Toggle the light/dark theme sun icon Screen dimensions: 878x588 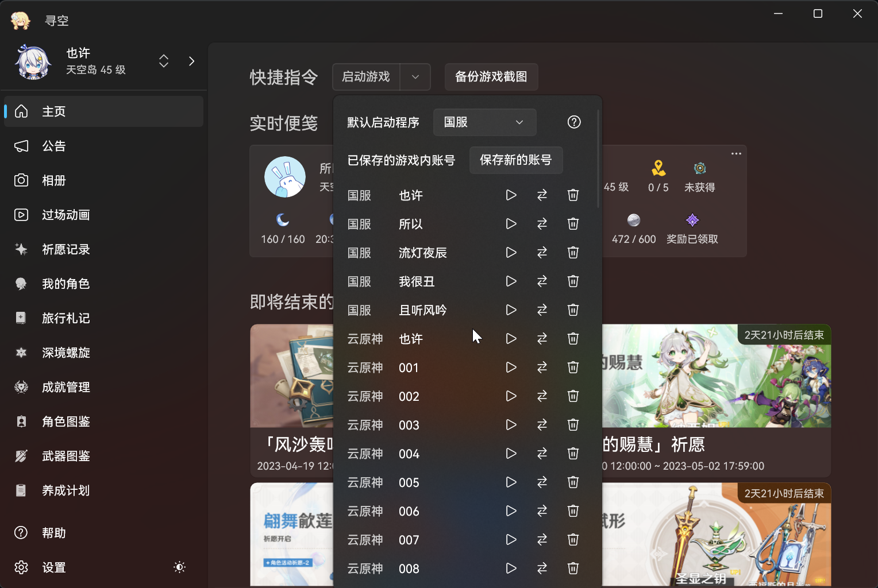tap(179, 567)
